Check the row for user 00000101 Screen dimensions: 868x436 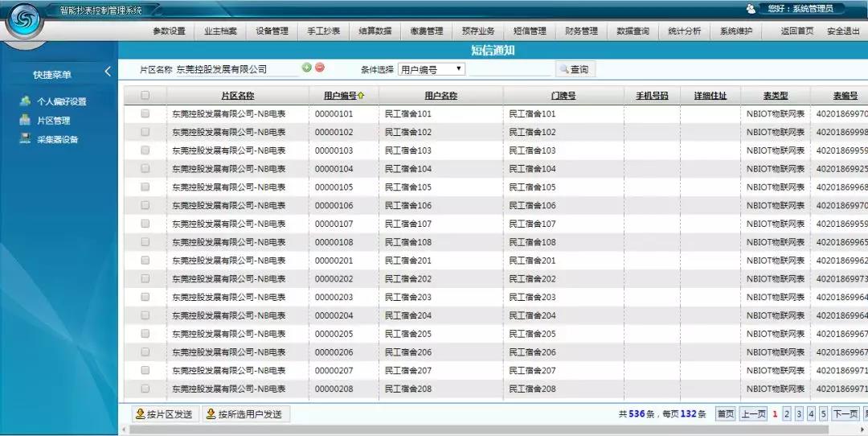tap(145, 113)
